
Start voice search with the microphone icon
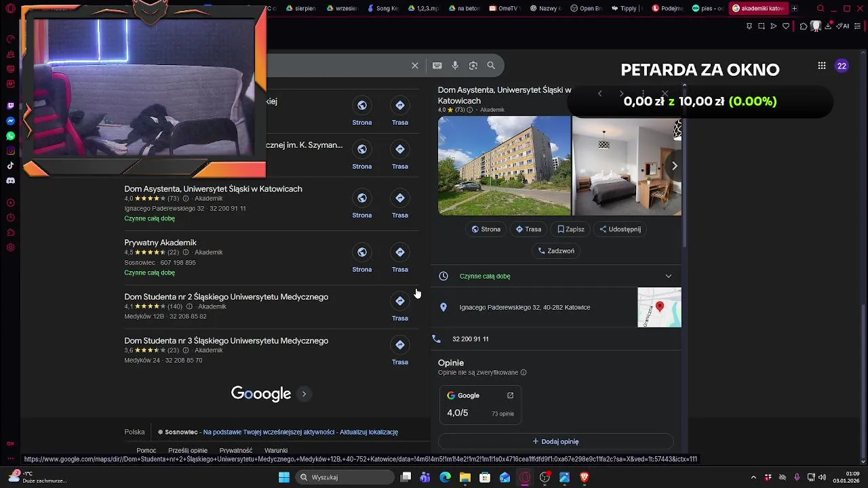[x=455, y=66]
